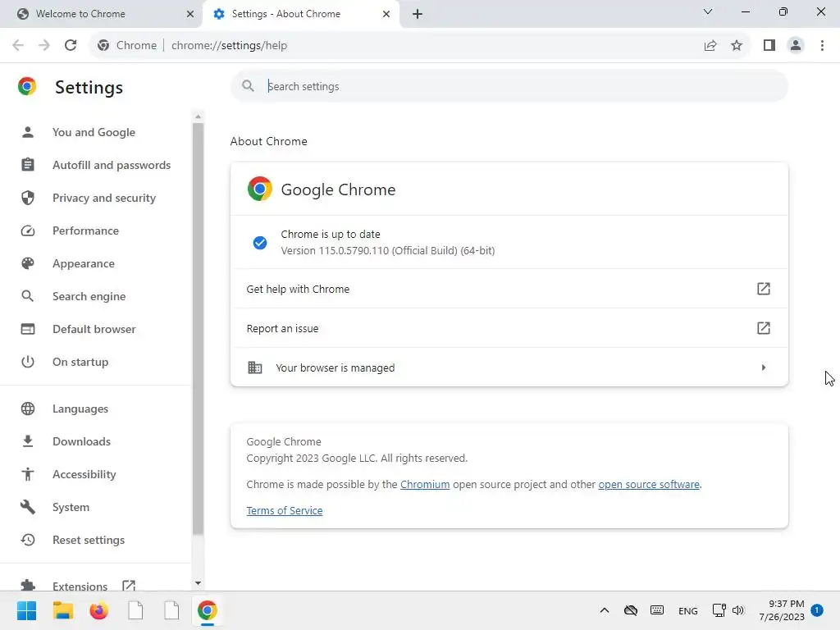The width and height of the screenshot is (840, 630).
Task: Open the notification badge in tray
Action: [x=817, y=609]
